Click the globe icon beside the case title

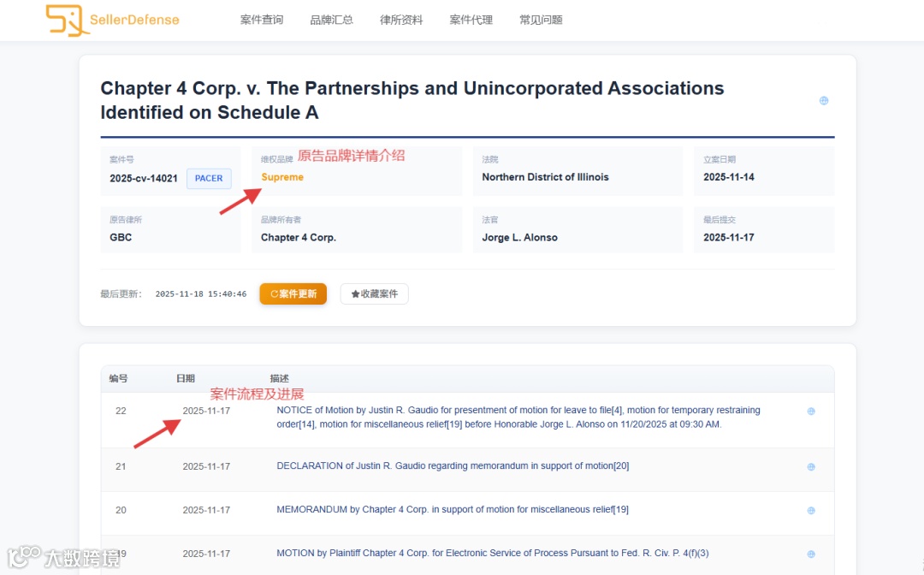coord(824,101)
